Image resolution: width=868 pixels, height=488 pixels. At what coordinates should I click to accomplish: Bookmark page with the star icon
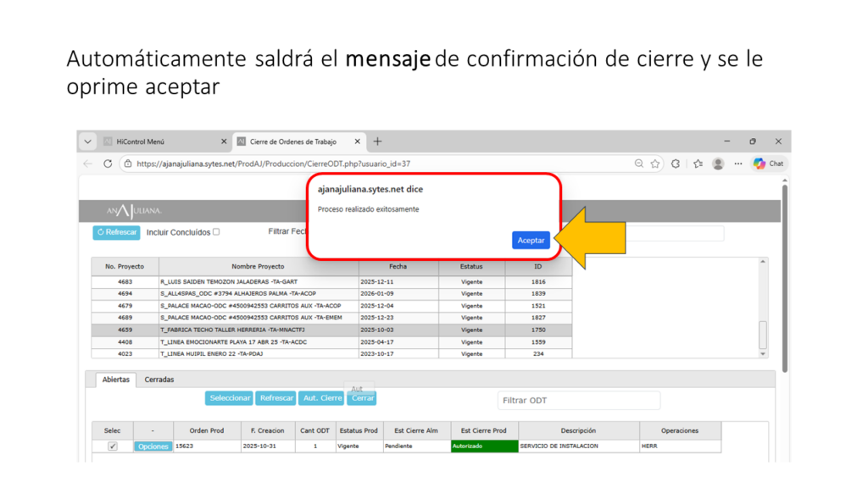655,164
